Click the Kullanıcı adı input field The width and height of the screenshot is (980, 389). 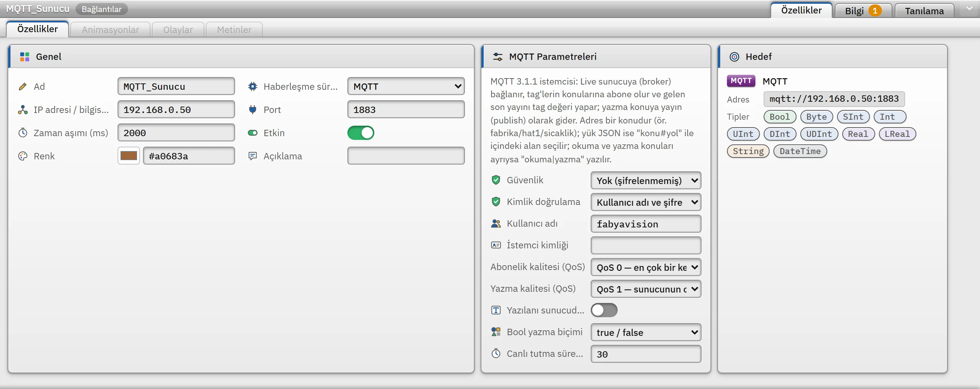[x=646, y=224]
